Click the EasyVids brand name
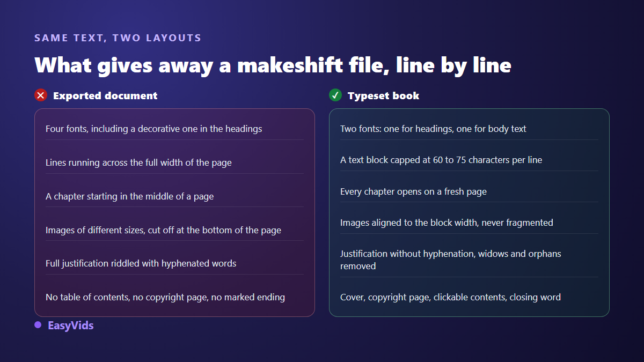 click(70, 326)
